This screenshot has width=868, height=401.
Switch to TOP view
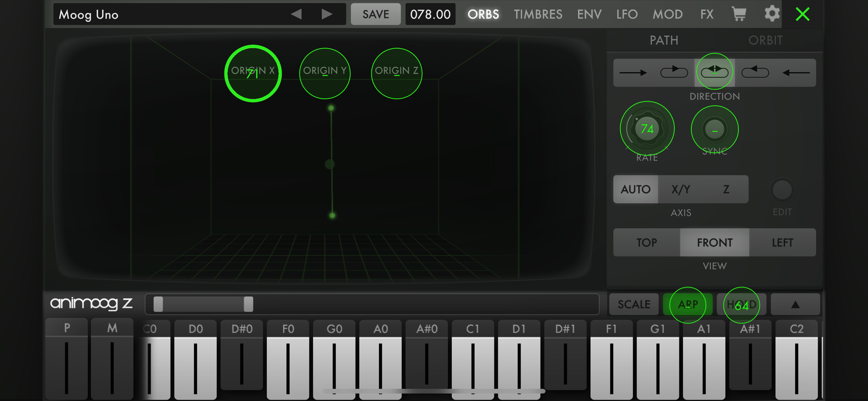click(646, 242)
